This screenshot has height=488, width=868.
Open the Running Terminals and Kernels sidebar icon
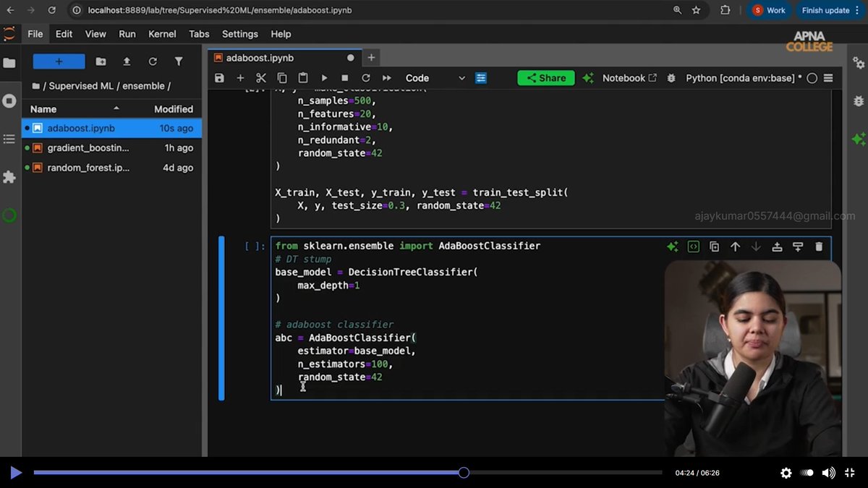9,100
